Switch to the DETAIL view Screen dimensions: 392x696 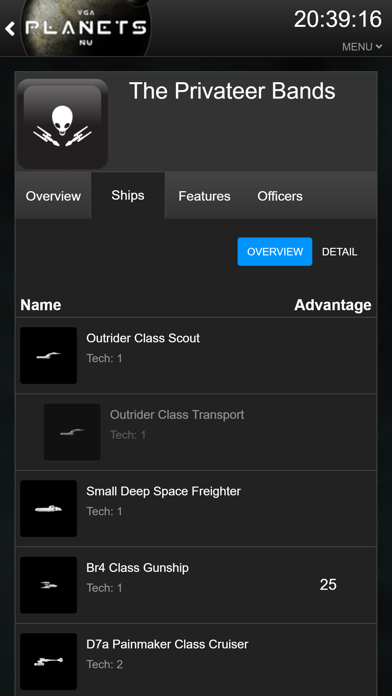point(340,252)
